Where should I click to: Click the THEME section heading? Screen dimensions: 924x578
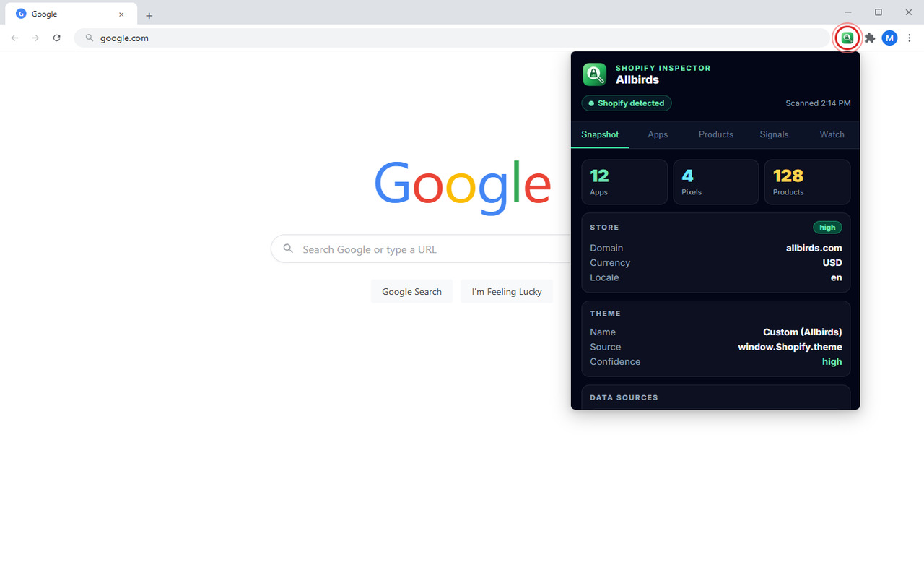(x=605, y=314)
